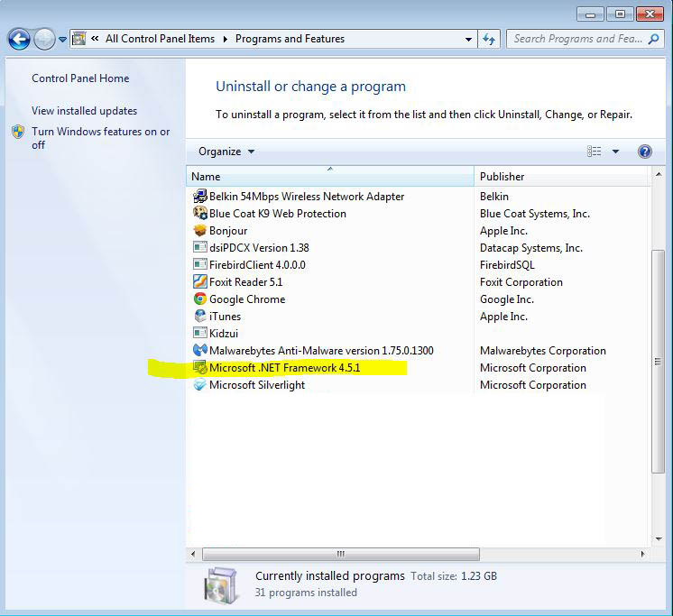
Task: Select the Bonjour program entry
Action: coord(228,231)
